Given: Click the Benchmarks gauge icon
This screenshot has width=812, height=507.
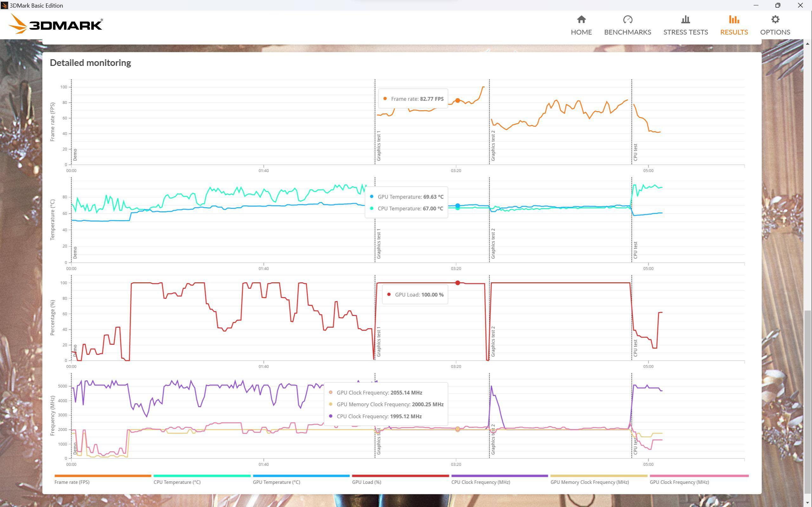Looking at the screenshot, I should pyautogui.click(x=627, y=20).
